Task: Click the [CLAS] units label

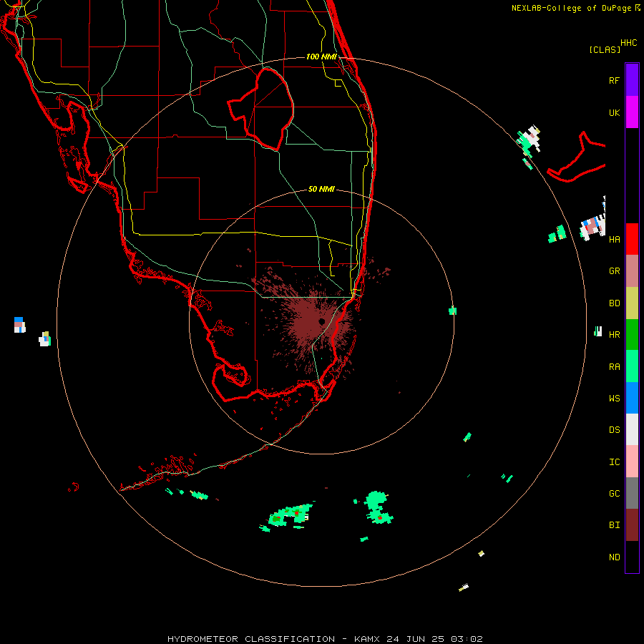Action: point(605,50)
